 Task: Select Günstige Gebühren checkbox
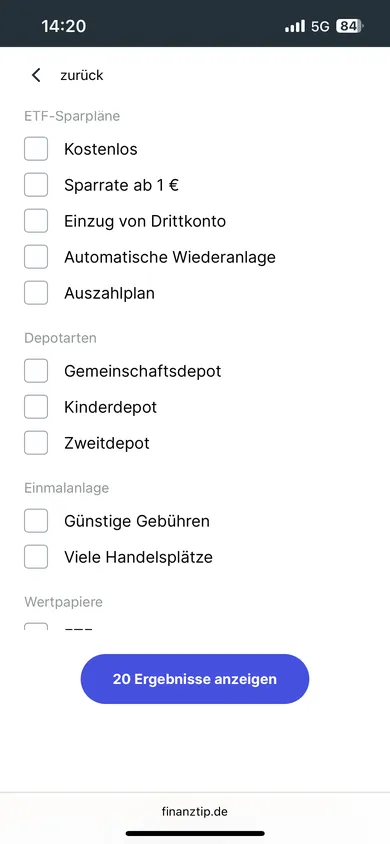click(36, 521)
